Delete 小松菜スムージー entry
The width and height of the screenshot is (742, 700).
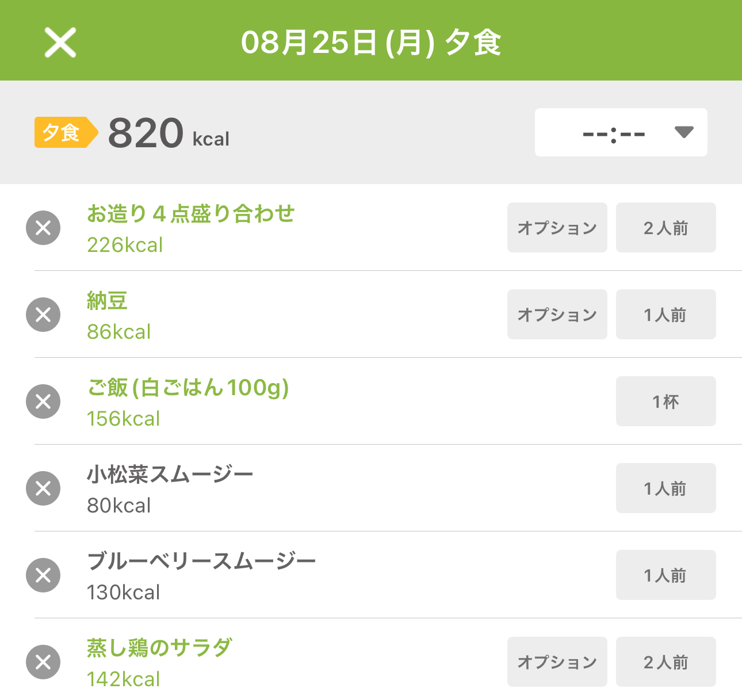click(x=43, y=488)
